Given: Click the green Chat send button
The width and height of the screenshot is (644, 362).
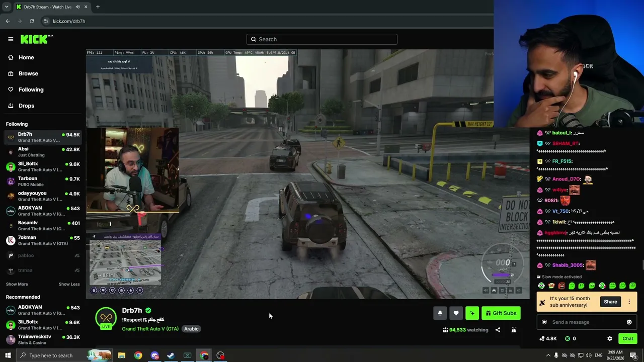Looking at the screenshot, I should (x=627, y=338).
